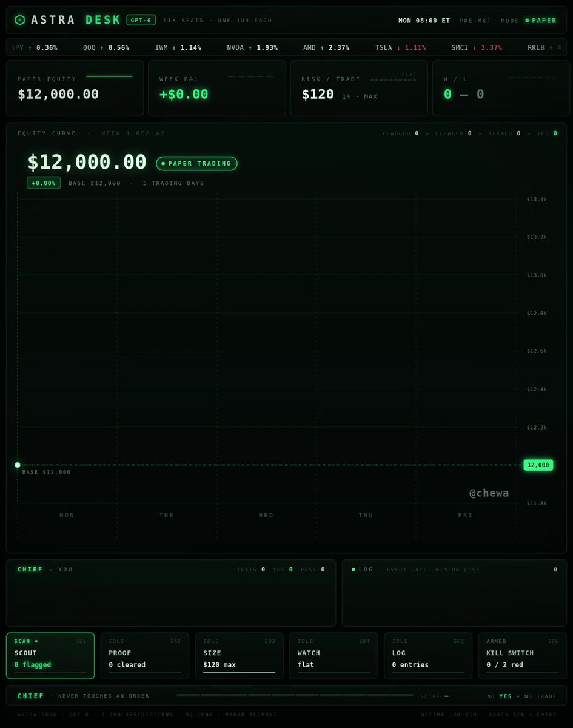Viewport: 573px width, 728px height.
Task: Click the UPTIME 13D 01H footer text
Action: click(x=447, y=715)
